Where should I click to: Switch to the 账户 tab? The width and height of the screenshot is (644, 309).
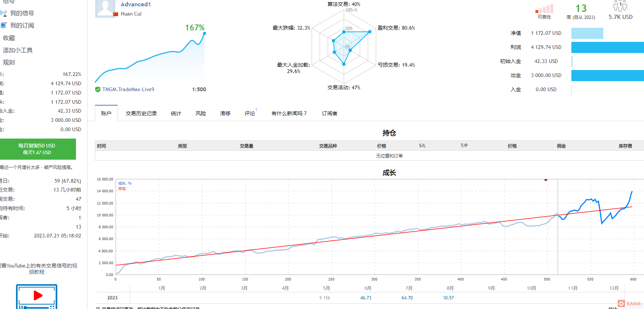pos(106,113)
